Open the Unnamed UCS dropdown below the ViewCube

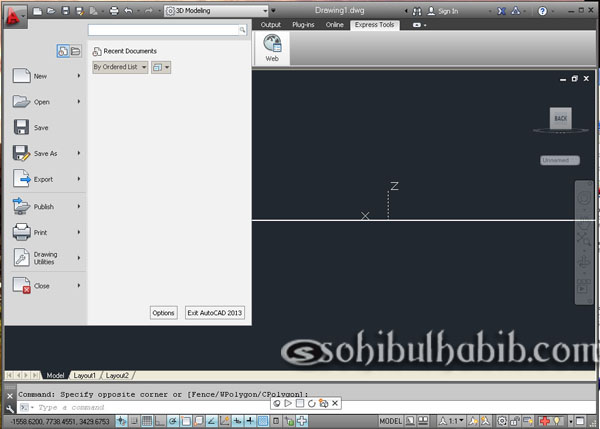[560, 160]
